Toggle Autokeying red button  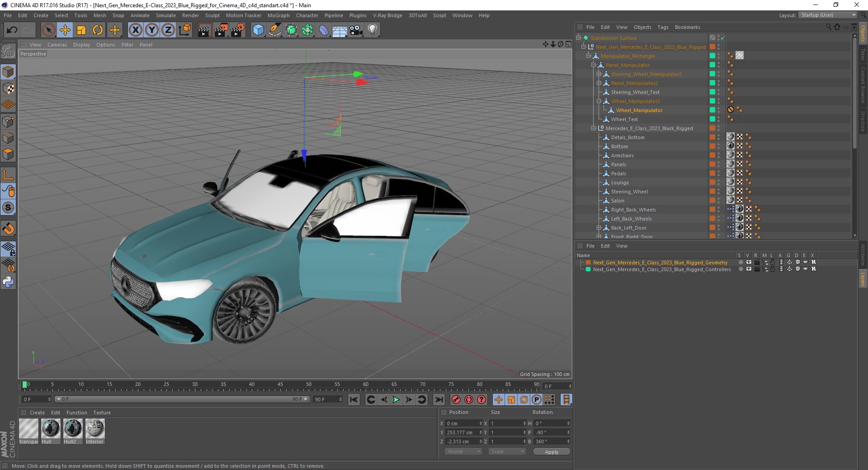click(x=469, y=399)
